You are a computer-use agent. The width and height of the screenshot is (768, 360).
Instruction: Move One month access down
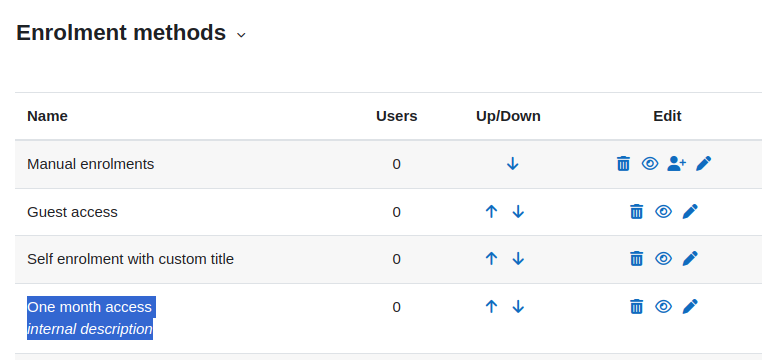click(x=518, y=307)
